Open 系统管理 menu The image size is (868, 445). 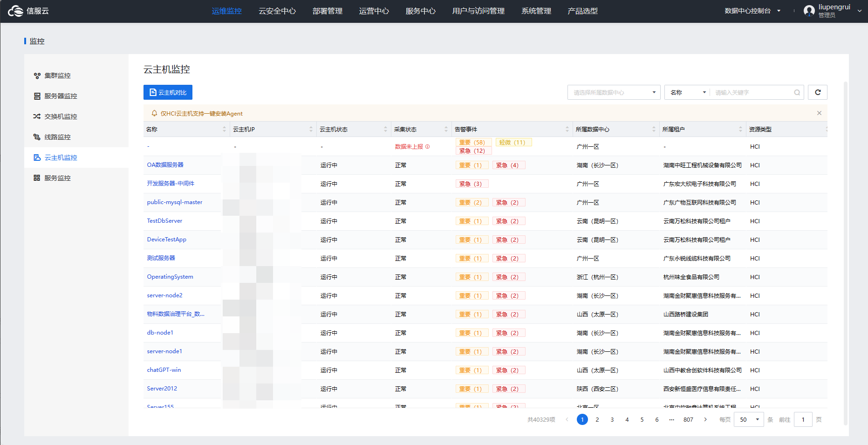[536, 11]
